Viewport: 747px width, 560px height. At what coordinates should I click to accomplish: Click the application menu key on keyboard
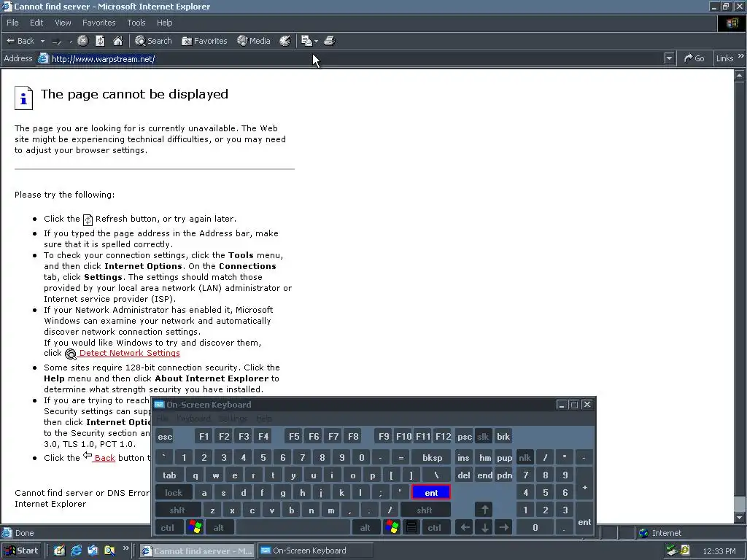point(411,527)
